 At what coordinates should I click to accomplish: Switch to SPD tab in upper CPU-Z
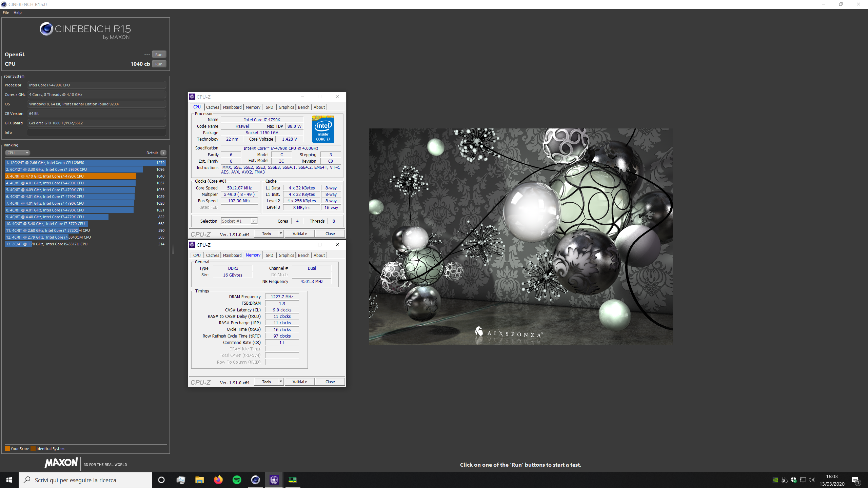pyautogui.click(x=270, y=107)
